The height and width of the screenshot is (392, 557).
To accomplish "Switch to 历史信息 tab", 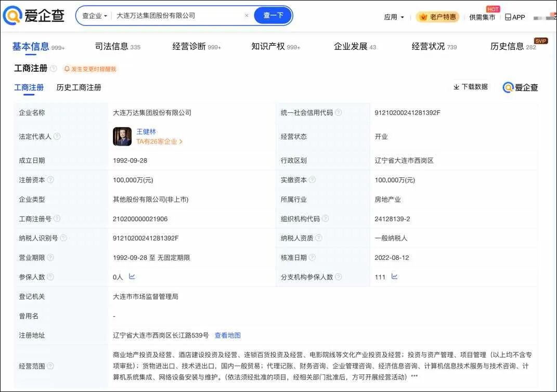I will coord(513,46).
